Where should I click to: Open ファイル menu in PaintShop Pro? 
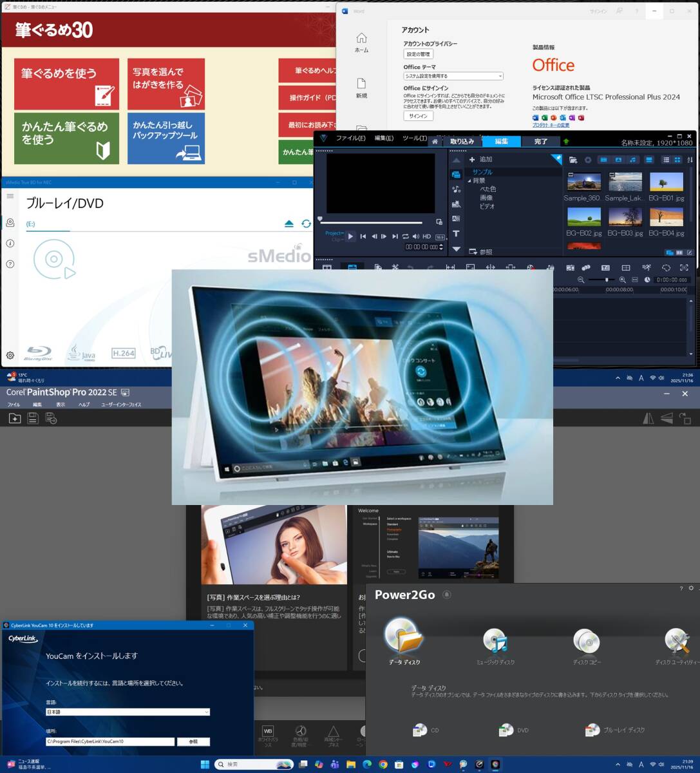coord(14,405)
